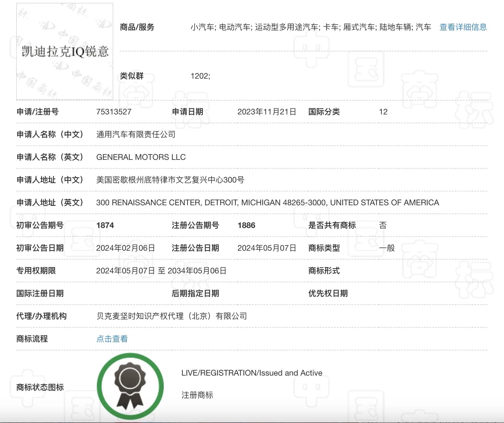Click preliminary announcement issue number 1874
504x423 pixels.
coord(105,225)
